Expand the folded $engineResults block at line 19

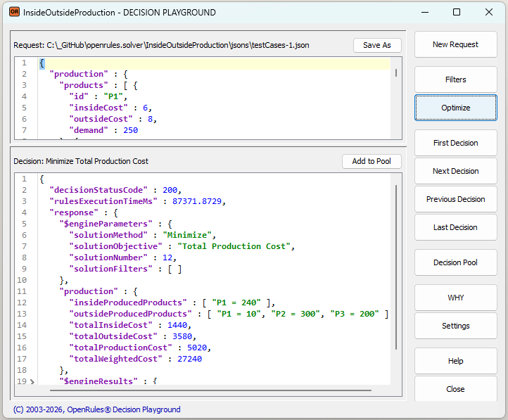point(32,381)
